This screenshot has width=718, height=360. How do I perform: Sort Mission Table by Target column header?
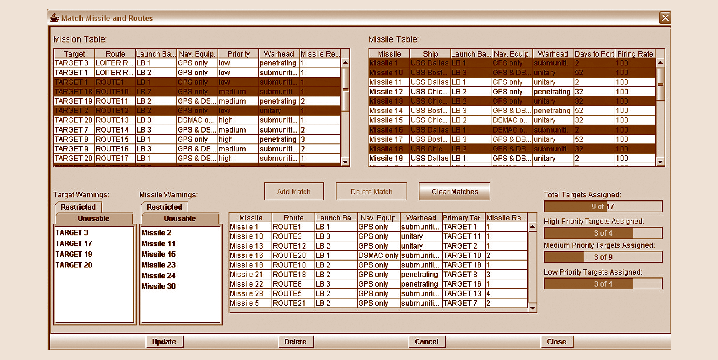(x=74, y=54)
